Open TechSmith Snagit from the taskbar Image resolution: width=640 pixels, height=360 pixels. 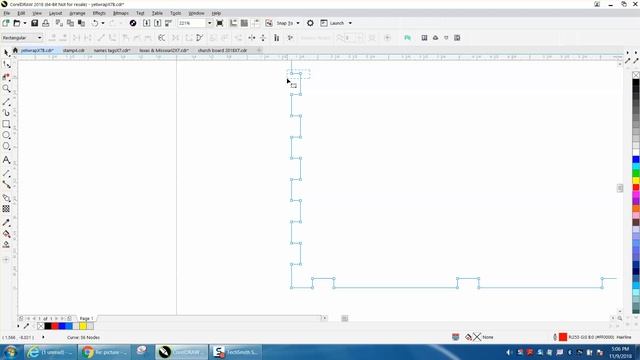236,352
